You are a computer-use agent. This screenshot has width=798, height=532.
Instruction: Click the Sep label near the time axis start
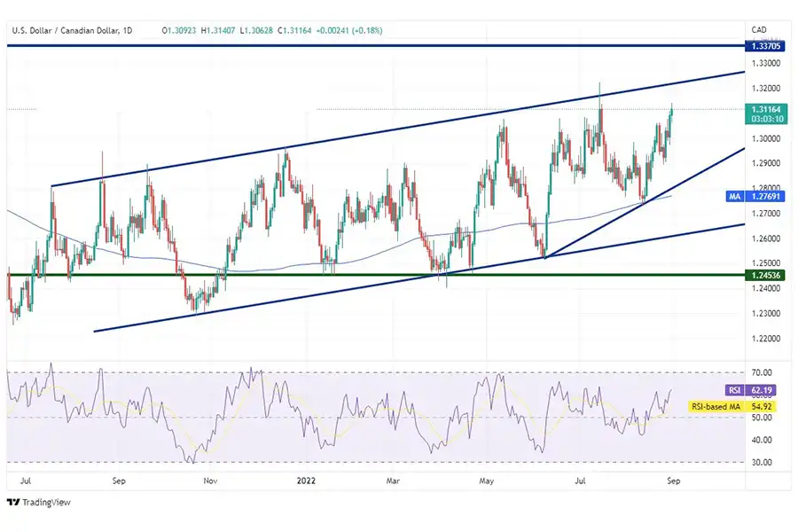pyautogui.click(x=119, y=481)
